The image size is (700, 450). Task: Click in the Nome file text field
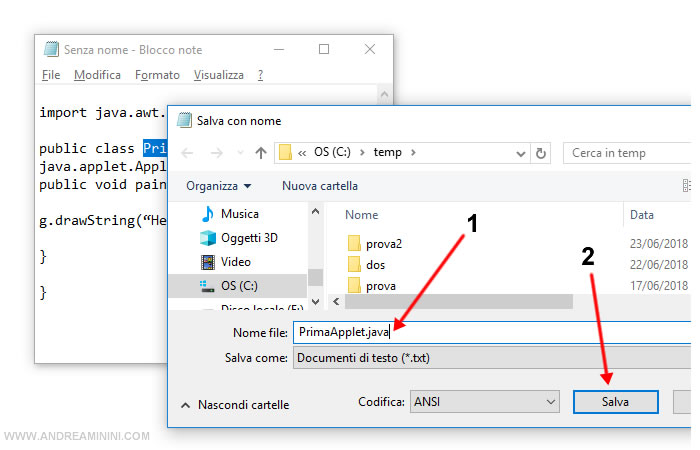(x=490, y=333)
